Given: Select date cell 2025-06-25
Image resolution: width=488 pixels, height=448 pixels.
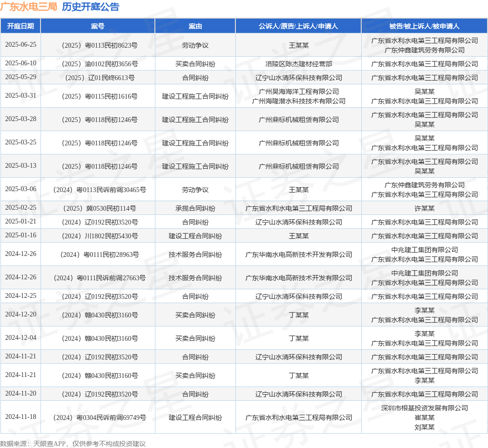Looking at the screenshot, I should pyautogui.click(x=20, y=44).
